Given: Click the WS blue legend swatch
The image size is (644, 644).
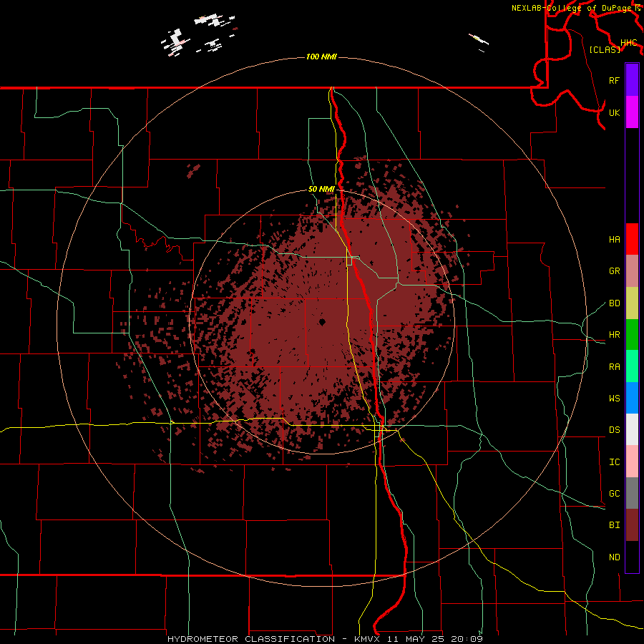Looking at the screenshot, I should point(632,398).
